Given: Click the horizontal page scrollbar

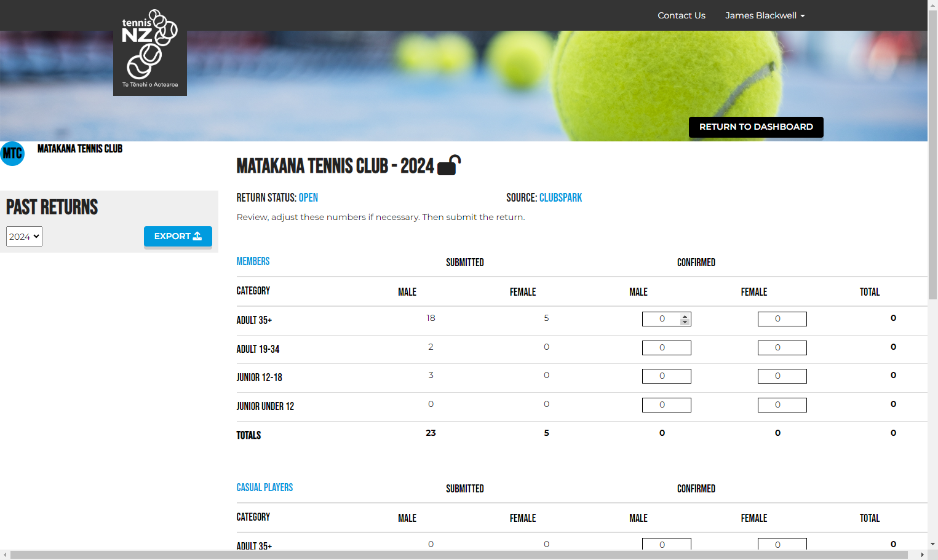Looking at the screenshot, I should coord(459,554).
